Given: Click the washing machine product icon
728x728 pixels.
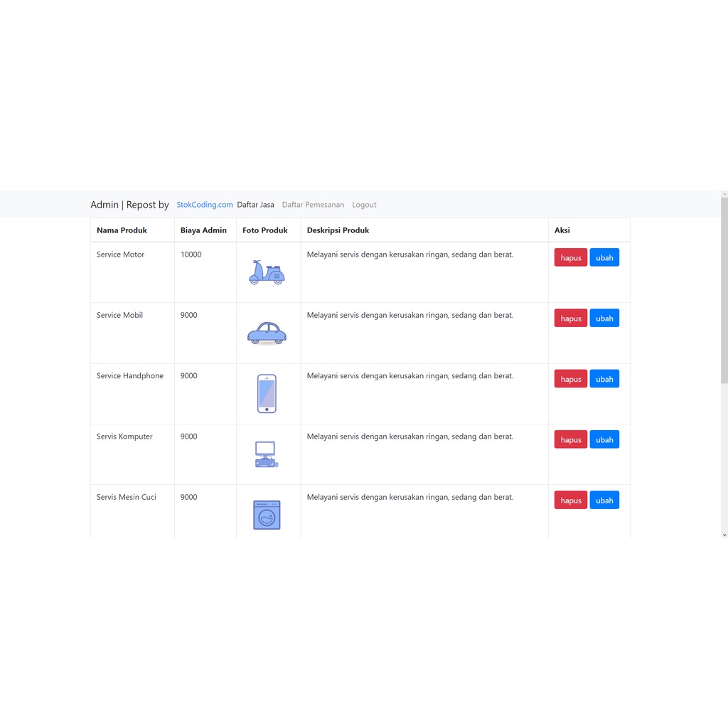Looking at the screenshot, I should tap(267, 515).
